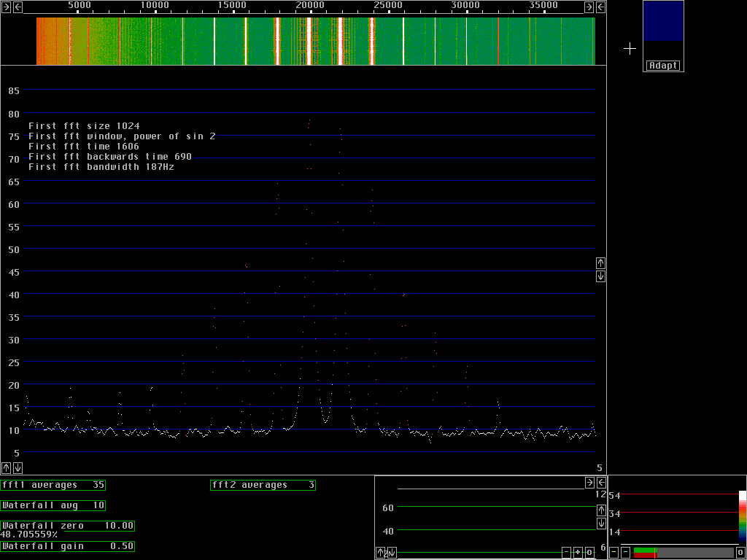
Task: Click up-arrow beside the 60 line in bottom graph
Action: pyautogui.click(x=601, y=510)
